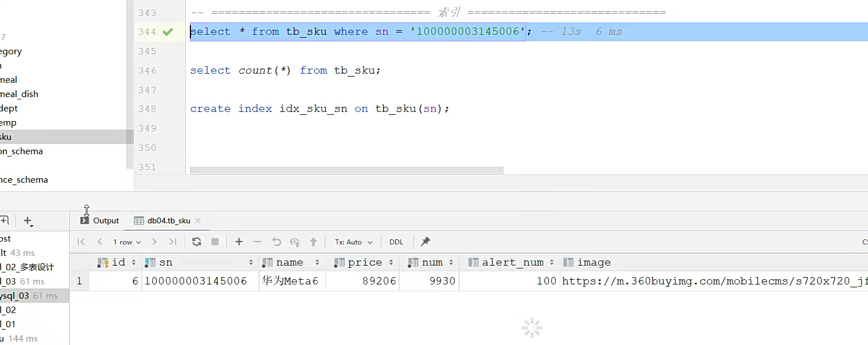Place cursor on select count(*) line
This screenshot has width=868, height=345.
coord(285,71)
